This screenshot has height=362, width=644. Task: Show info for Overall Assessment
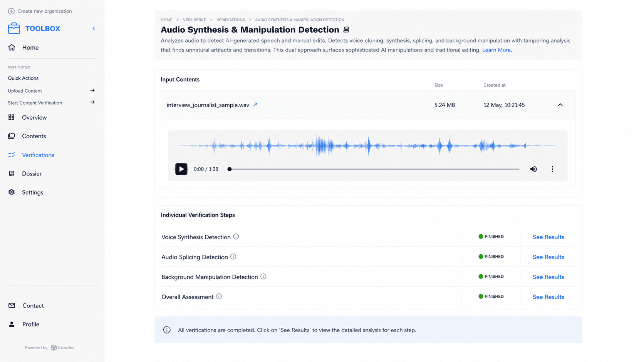(x=219, y=297)
